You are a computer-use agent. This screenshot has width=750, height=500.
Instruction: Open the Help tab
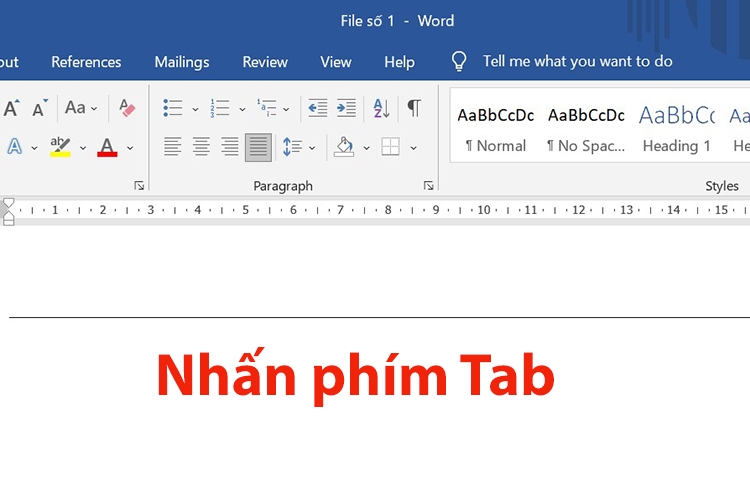coord(399,62)
